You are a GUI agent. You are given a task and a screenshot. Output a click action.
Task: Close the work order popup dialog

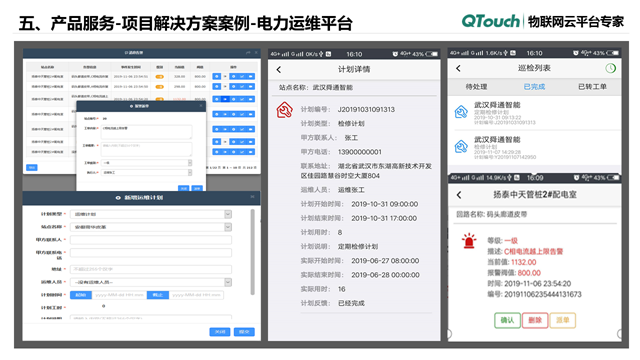pyautogui.click(x=201, y=106)
